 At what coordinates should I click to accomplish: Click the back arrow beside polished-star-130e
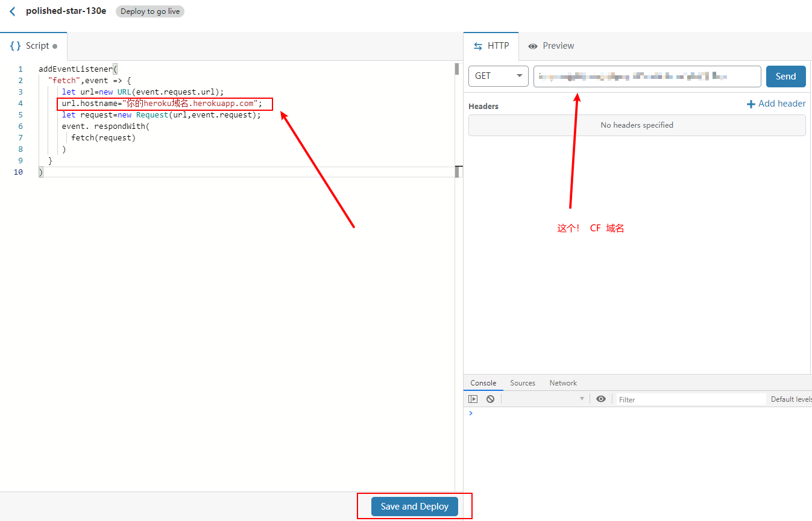click(13, 11)
